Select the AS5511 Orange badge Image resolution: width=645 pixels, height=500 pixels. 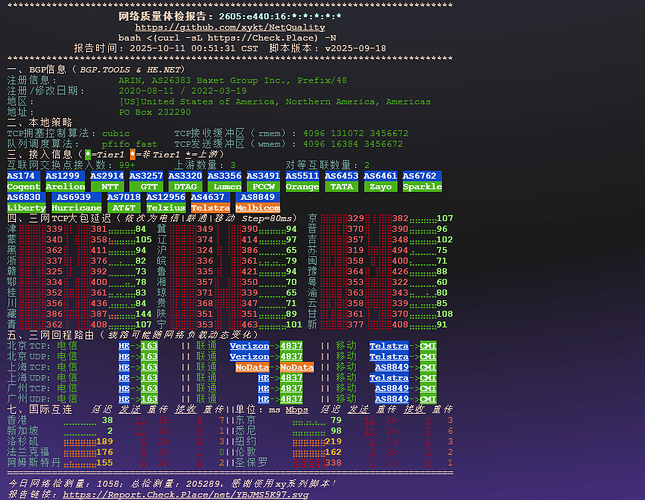click(x=303, y=181)
